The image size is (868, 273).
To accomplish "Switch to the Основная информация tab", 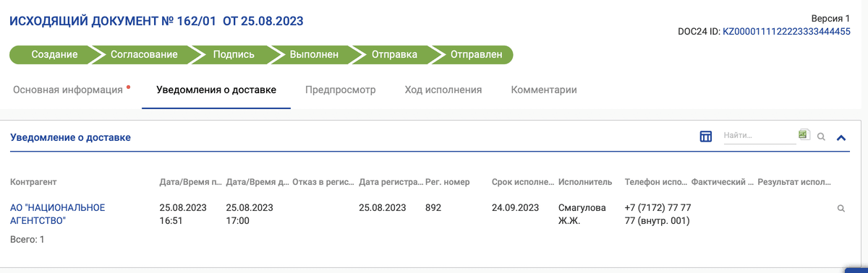I will click(x=68, y=90).
